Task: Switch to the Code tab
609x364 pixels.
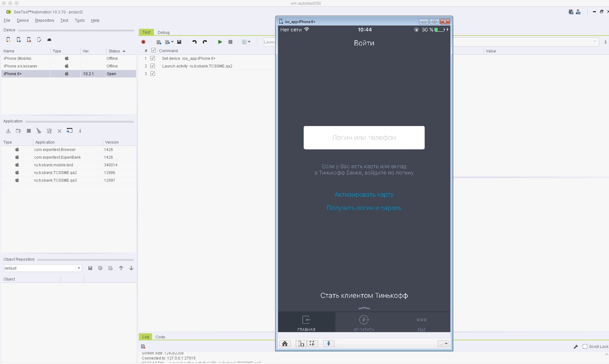Action: 160,337
